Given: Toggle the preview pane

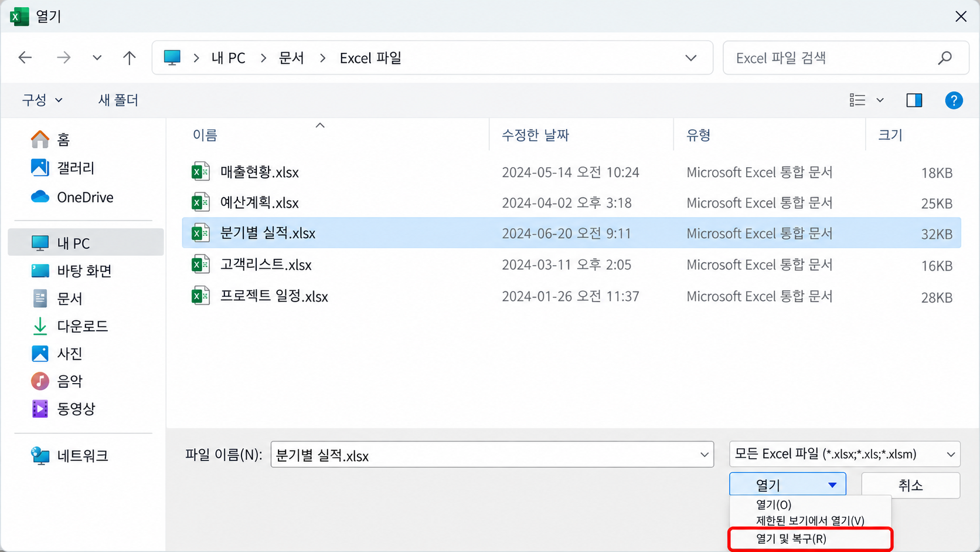Looking at the screenshot, I should point(914,100).
